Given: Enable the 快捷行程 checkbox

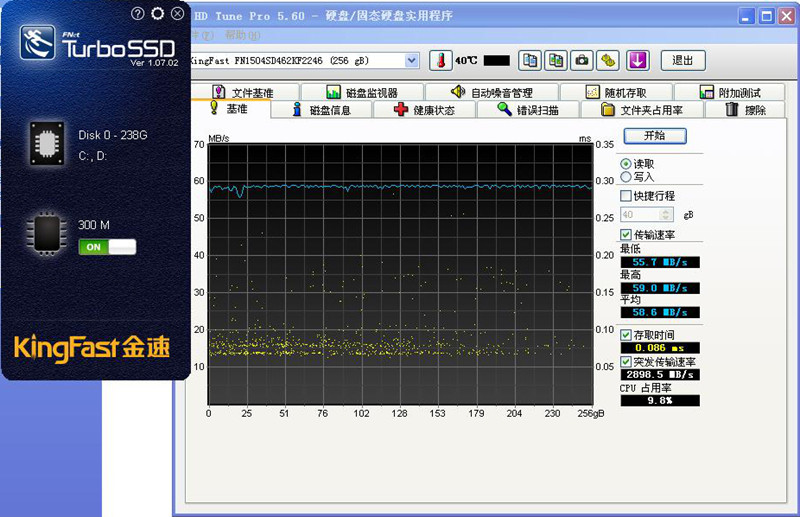Looking at the screenshot, I should 626,196.
